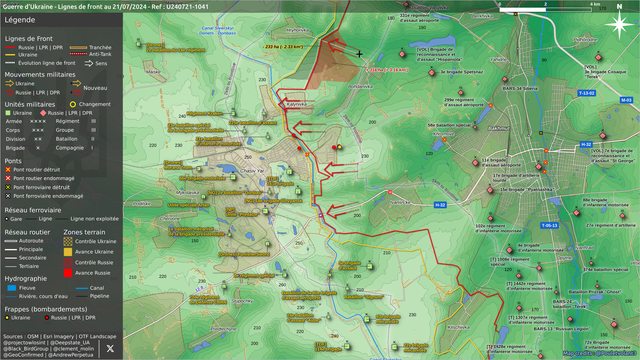Click the map scale bar

pos(545,9)
